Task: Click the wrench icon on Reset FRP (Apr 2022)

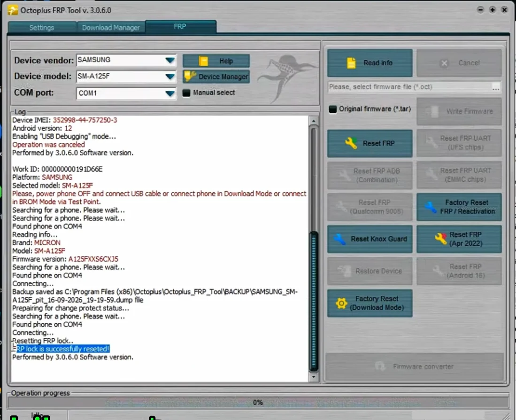Action: pyautogui.click(x=440, y=238)
